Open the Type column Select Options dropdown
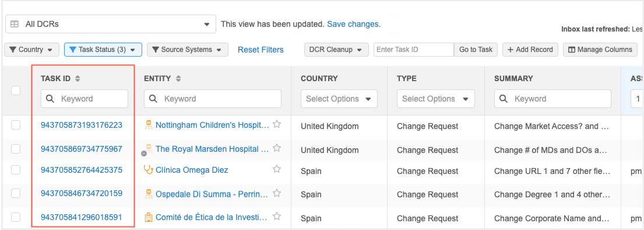This screenshot has width=644, height=230. point(436,99)
